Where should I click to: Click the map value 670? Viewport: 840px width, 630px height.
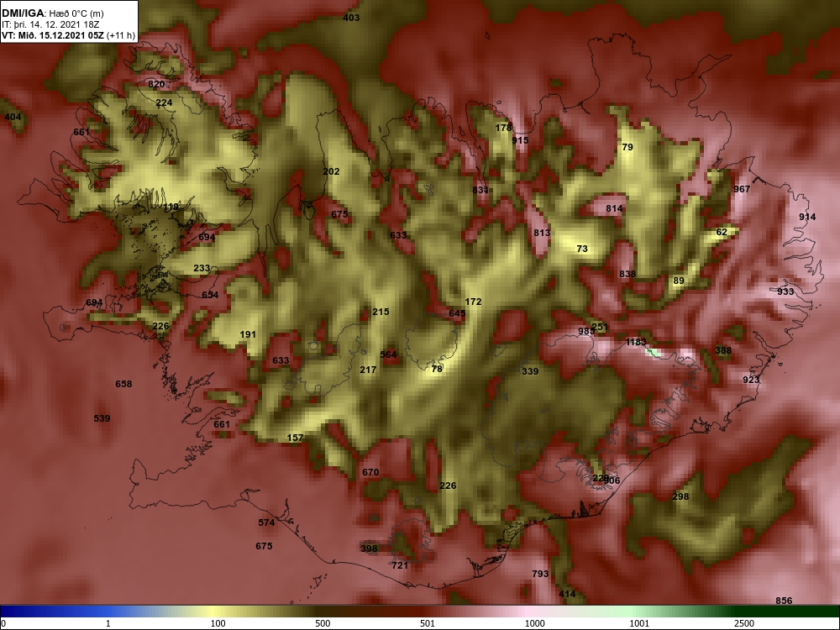[x=370, y=472]
